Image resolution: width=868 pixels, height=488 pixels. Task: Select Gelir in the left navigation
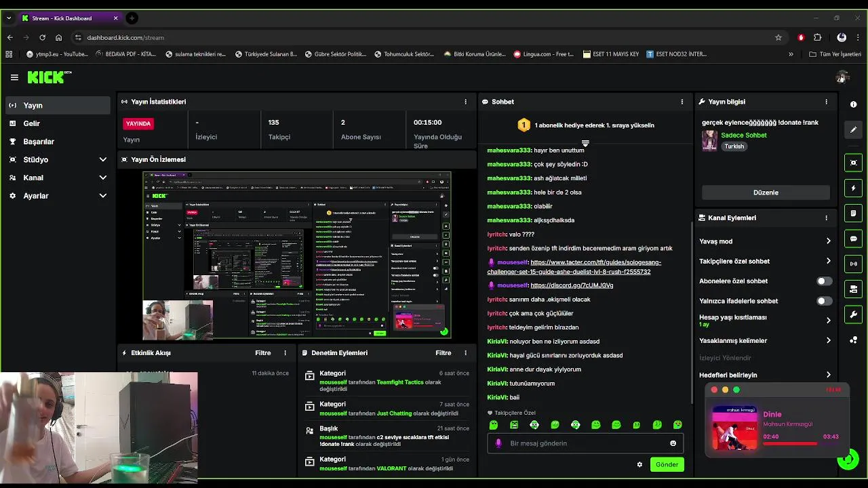[58, 123]
